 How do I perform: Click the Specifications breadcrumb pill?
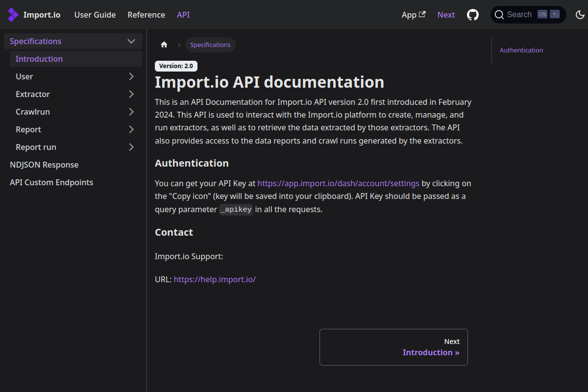pos(210,45)
